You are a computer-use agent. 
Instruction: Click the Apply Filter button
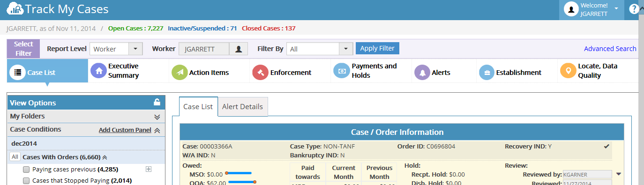click(377, 48)
